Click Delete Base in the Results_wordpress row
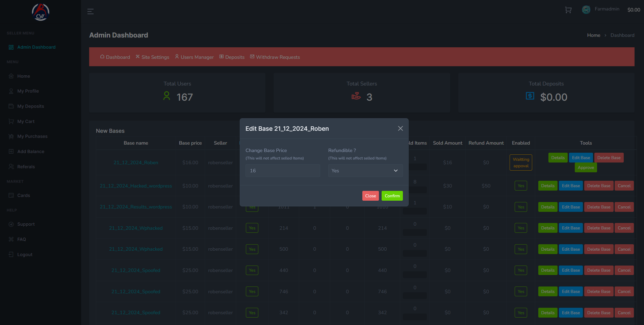The width and height of the screenshot is (644, 325). click(x=599, y=207)
